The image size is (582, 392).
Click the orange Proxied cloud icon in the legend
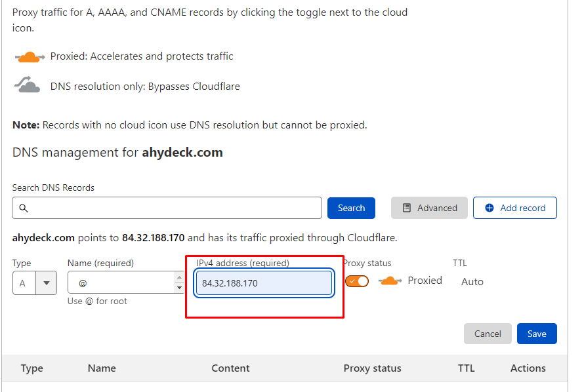click(29, 57)
